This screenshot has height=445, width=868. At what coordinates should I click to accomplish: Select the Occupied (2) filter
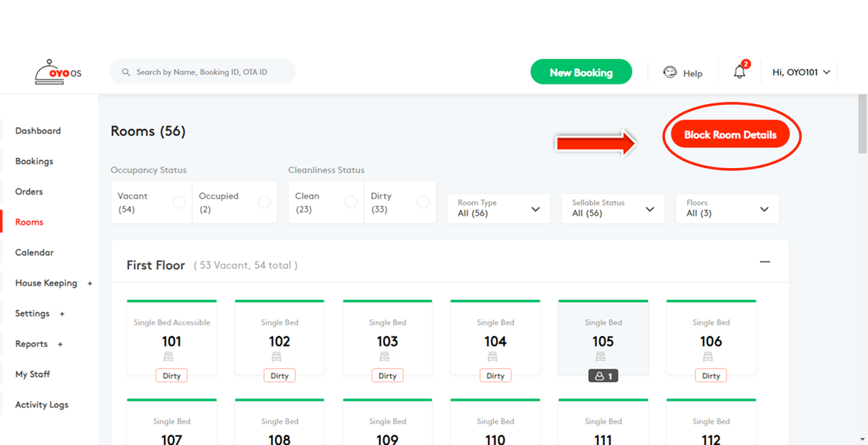click(x=235, y=202)
